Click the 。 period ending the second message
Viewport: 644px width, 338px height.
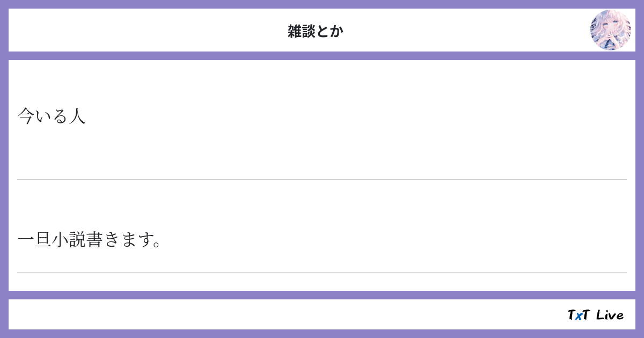pos(157,243)
